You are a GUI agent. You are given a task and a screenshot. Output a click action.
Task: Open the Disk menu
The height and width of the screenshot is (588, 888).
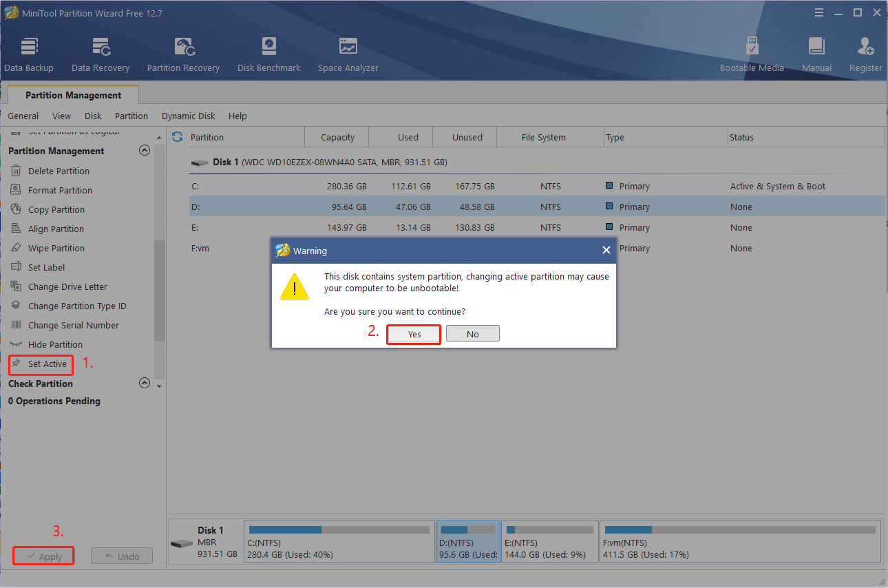[93, 116]
